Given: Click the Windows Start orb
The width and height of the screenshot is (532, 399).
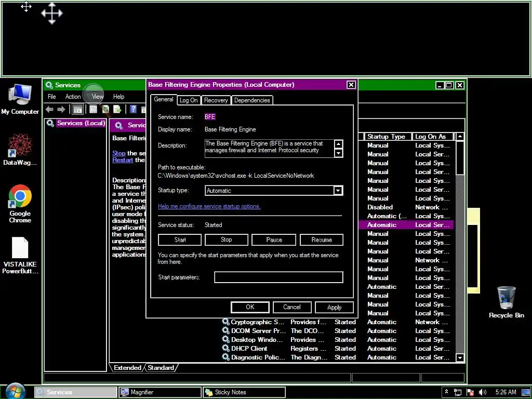Looking at the screenshot, I should click(15, 392).
